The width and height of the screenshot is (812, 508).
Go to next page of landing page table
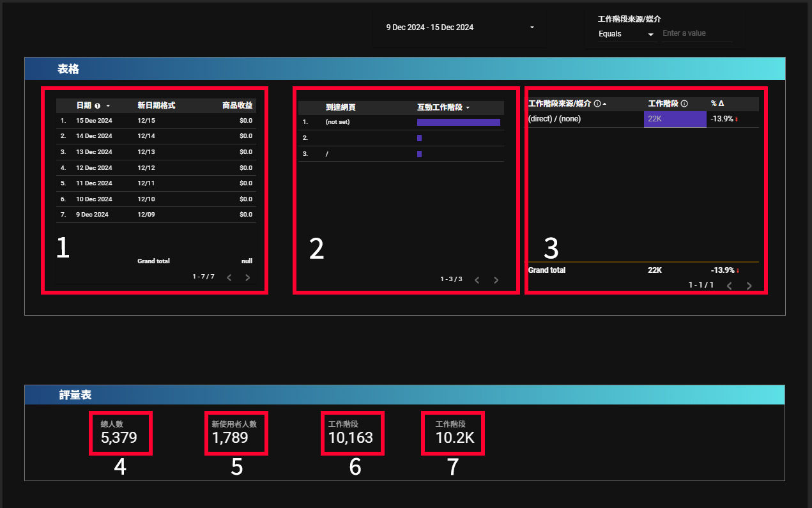(496, 280)
